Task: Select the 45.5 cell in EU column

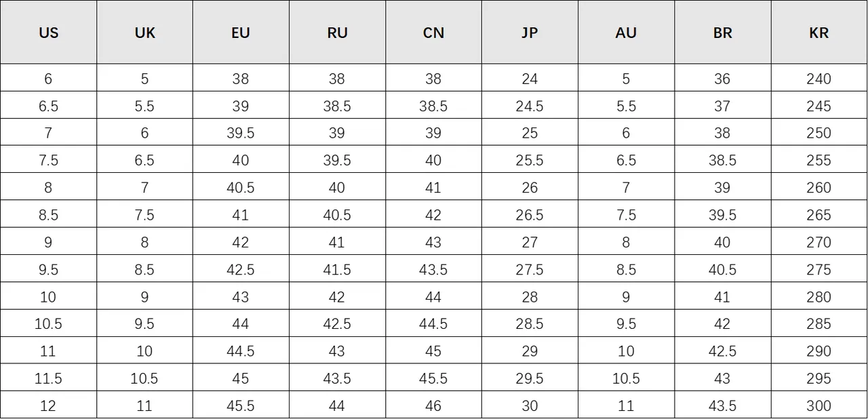Action: coord(241,405)
